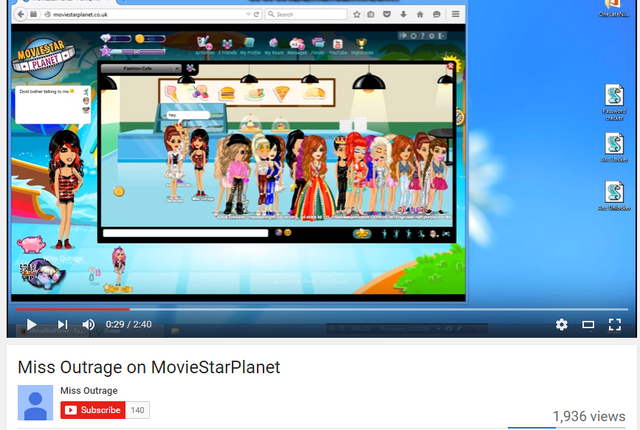Click the 'Dont bother talking to me' status box
The image size is (640, 430).
pos(52,104)
